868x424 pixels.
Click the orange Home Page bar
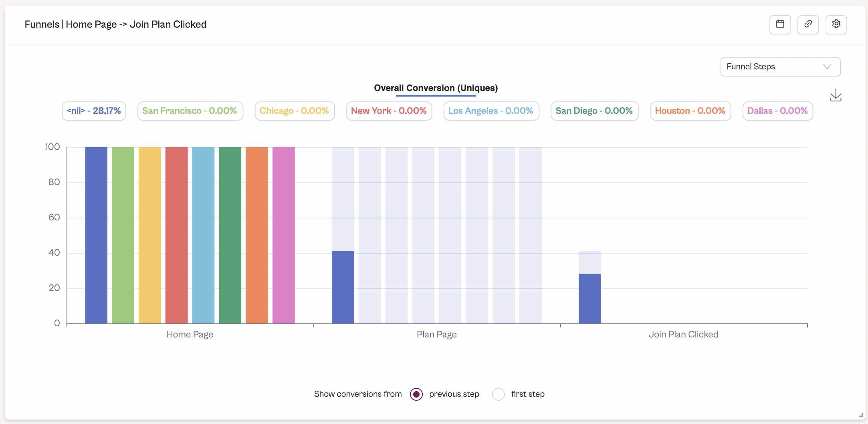coord(257,235)
